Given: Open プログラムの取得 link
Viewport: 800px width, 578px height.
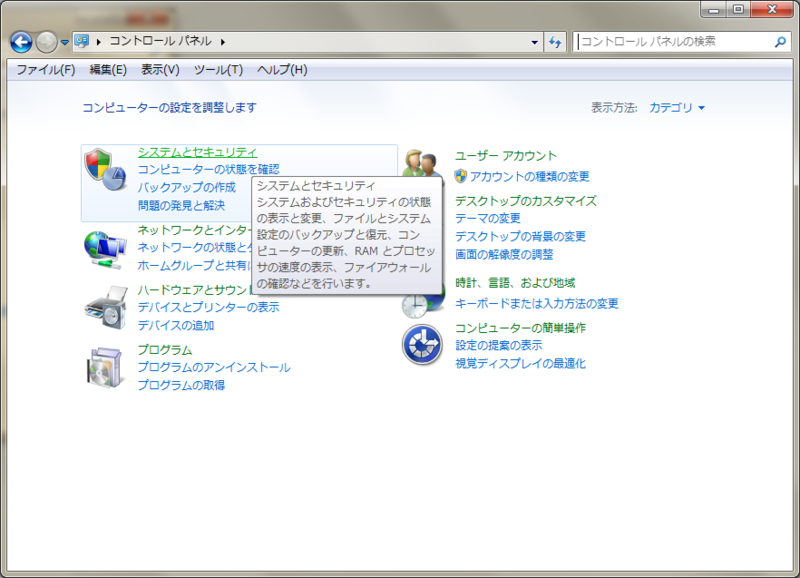Looking at the screenshot, I should pyautogui.click(x=181, y=385).
